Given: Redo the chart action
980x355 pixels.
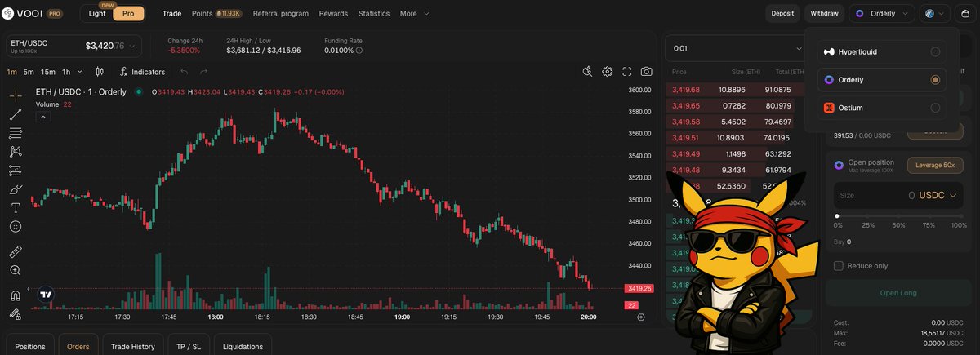Looking at the screenshot, I should click(x=204, y=72).
